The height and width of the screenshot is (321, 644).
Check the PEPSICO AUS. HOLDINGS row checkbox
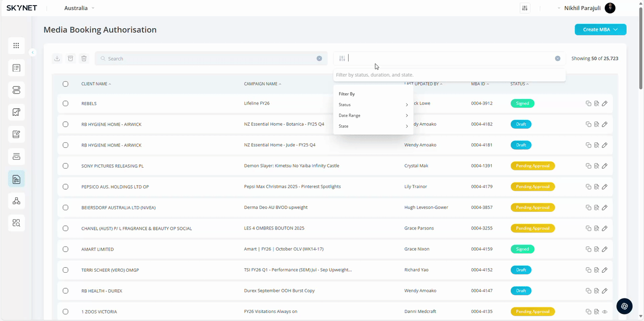[65, 187]
